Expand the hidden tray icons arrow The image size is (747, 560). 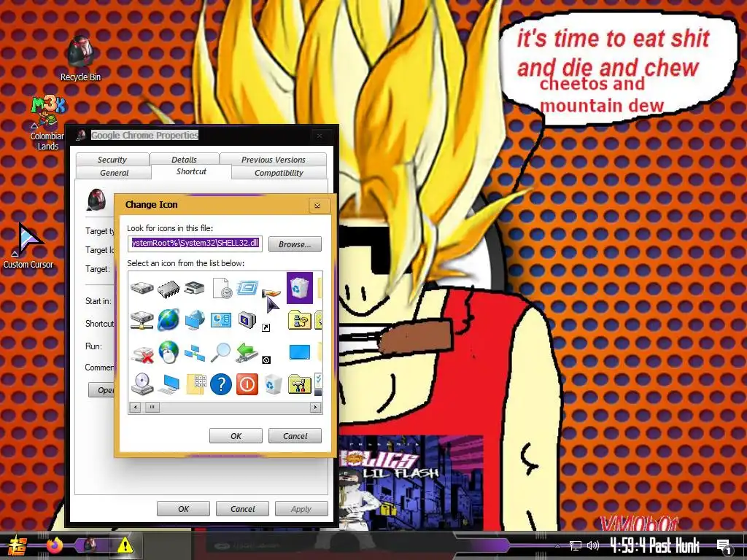click(x=558, y=545)
